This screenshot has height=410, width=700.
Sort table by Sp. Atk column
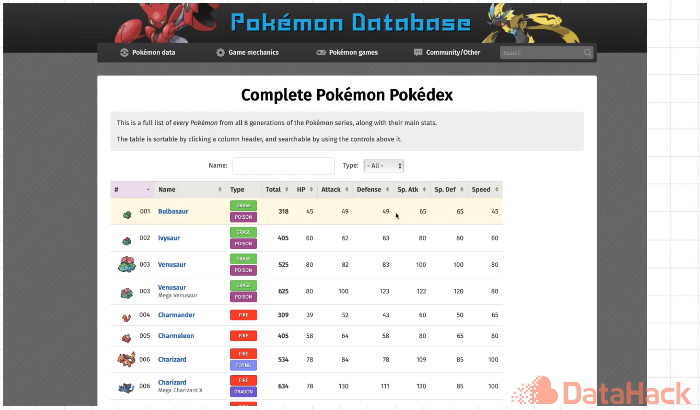(412, 190)
